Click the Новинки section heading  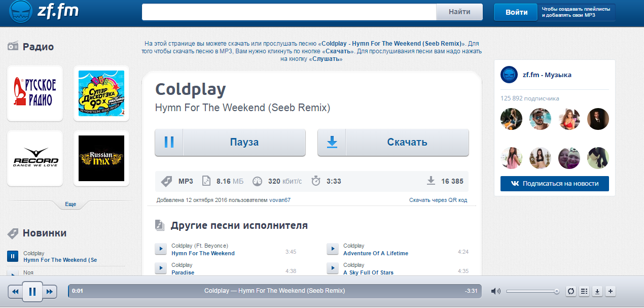(x=45, y=233)
